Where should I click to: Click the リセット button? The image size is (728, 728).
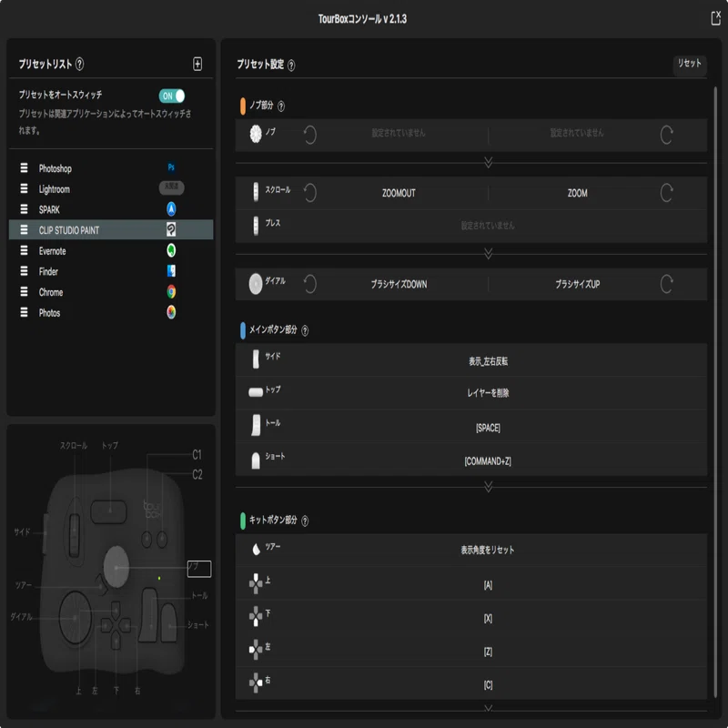(690, 65)
